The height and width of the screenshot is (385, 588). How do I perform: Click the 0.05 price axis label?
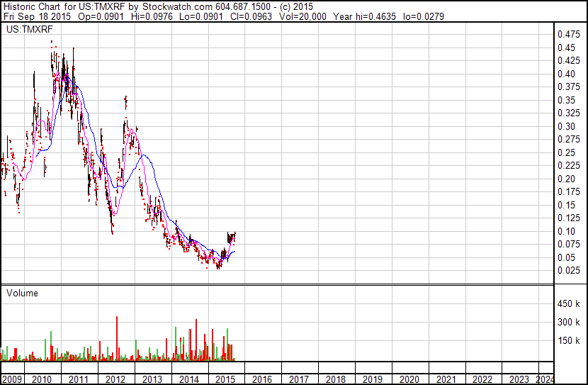pyautogui.click(x=566, y=258)
